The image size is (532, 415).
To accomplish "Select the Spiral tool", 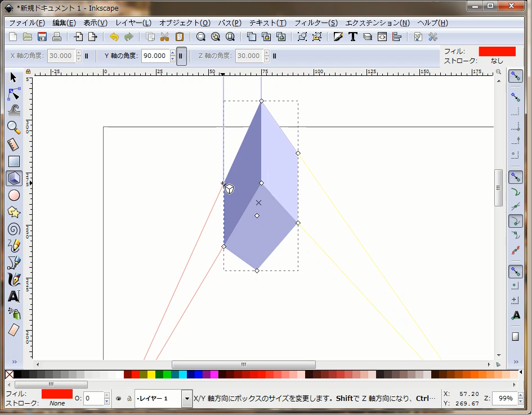I will coord(14,229).
